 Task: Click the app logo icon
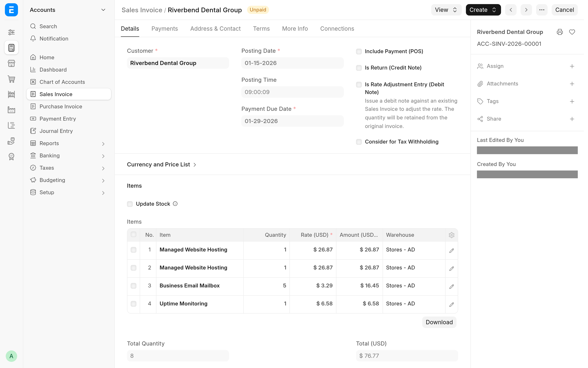(x=11, y=10)
